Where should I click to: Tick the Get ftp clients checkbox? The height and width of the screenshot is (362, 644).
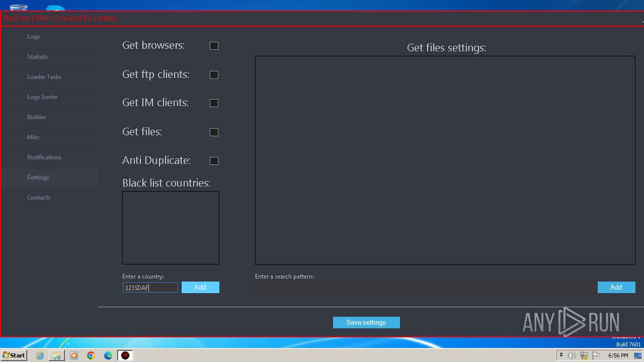tap(214, 75)
